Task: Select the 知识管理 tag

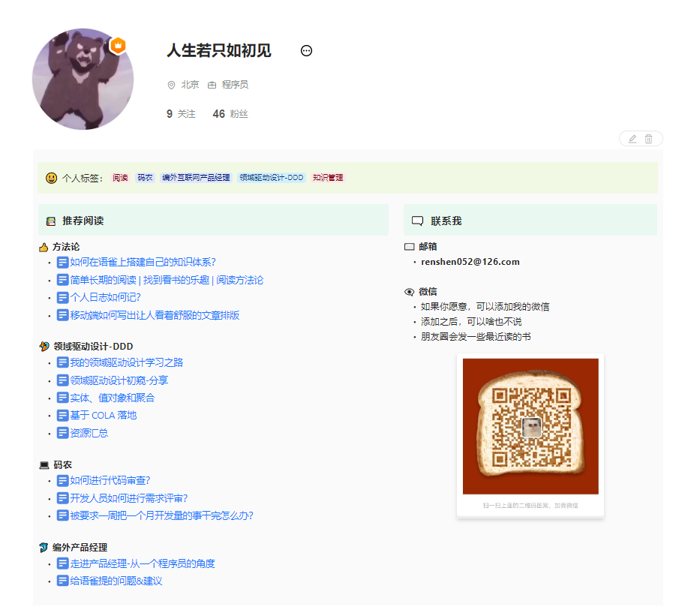Action: 328,178
